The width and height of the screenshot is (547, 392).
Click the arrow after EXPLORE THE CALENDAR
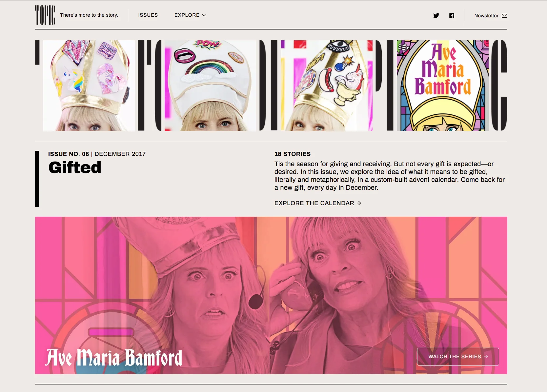click(359, 203)
